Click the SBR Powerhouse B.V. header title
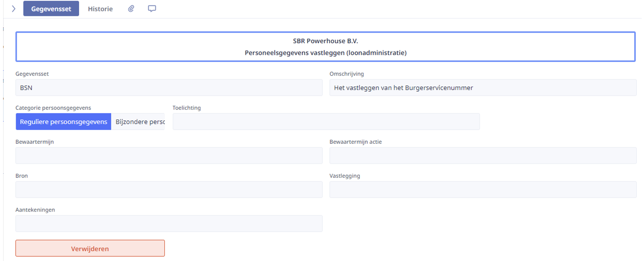 point(326,41)
